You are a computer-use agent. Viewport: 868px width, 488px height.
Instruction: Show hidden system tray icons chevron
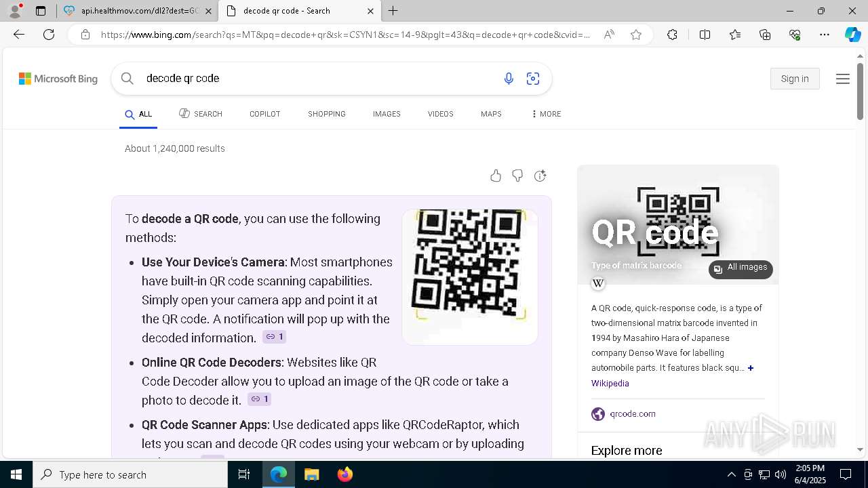click(x=731, y=474)
